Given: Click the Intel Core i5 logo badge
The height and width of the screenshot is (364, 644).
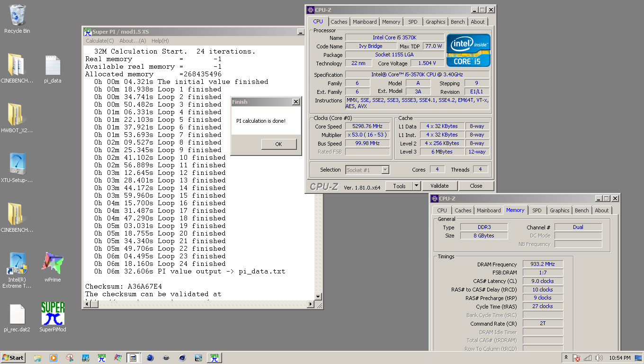Looking at the screenshot, I should tap(468, 50).
